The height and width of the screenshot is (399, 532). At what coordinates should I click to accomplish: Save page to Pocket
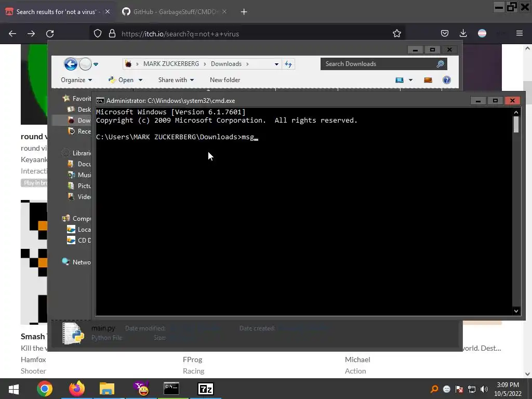click(445, 33)
